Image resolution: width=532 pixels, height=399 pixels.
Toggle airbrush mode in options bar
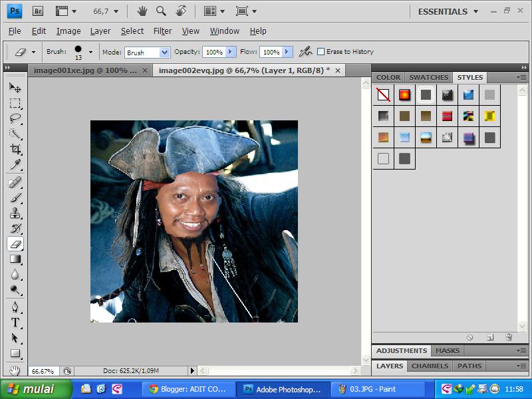[x=305, y=52]
